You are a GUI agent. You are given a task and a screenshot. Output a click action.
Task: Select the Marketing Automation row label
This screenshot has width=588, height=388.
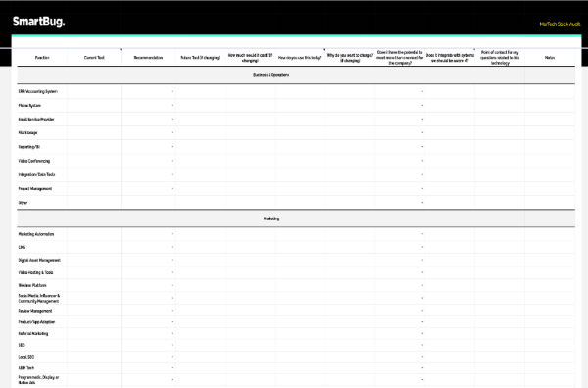pyautogui.click(x=36, y=234)
